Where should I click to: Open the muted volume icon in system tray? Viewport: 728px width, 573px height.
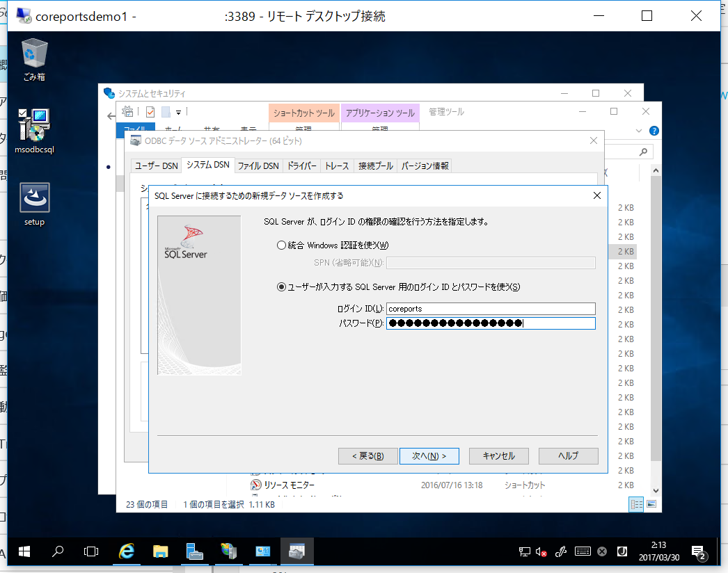pyautogui.click(x=541, y=552)
